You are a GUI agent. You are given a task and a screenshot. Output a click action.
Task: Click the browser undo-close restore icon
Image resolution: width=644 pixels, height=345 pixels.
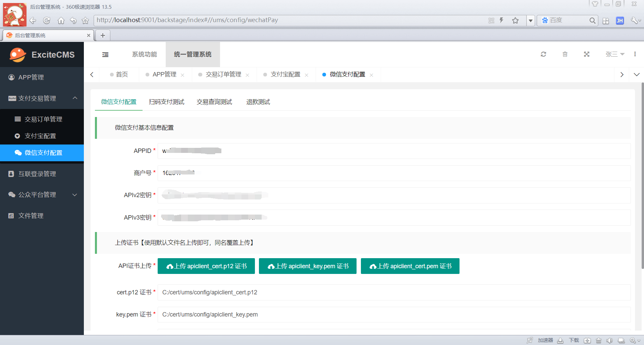click(x=73, y=20)
